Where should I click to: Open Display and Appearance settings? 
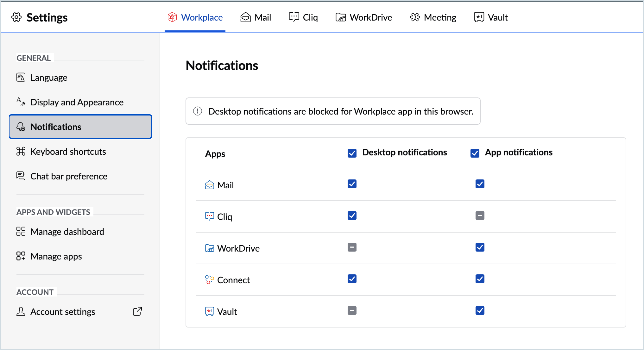tap(80, 102)
